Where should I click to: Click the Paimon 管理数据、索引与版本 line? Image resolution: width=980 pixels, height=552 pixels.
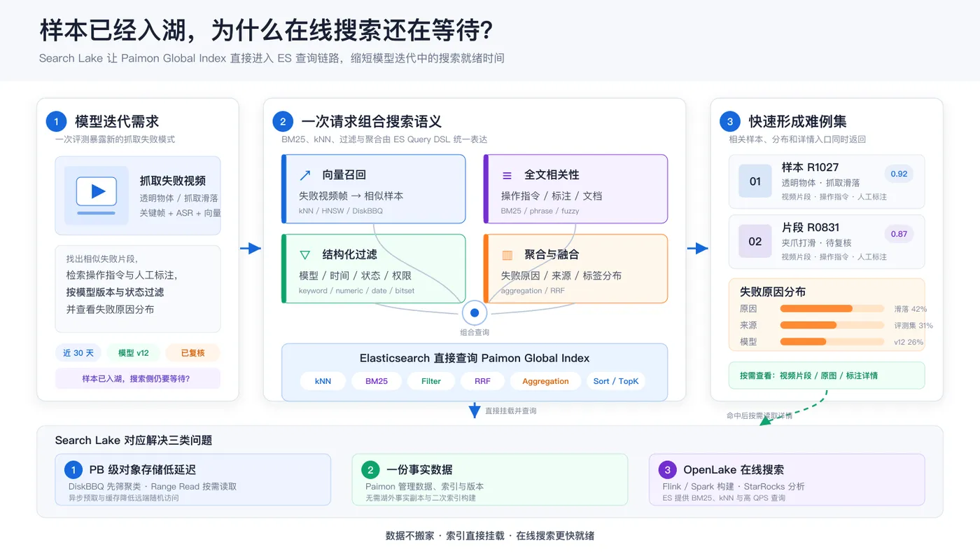[425, 486]
